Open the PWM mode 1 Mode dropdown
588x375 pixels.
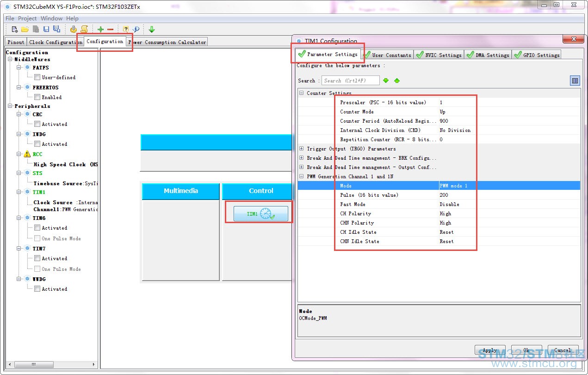point(509,186)
